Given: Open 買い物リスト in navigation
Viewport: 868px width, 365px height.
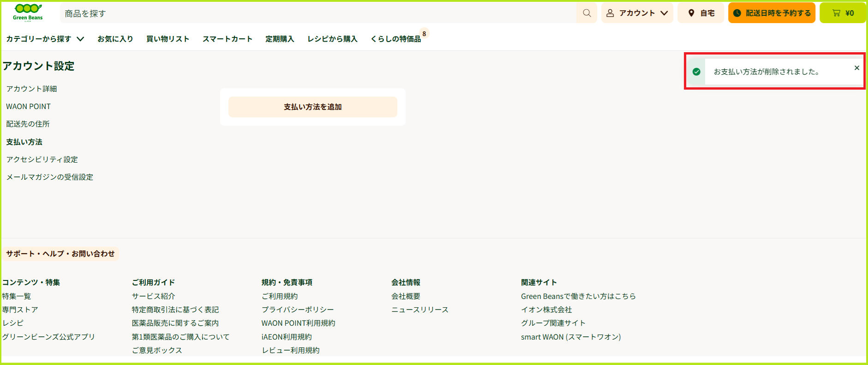Looking at the screenshot, I should 168,39.
